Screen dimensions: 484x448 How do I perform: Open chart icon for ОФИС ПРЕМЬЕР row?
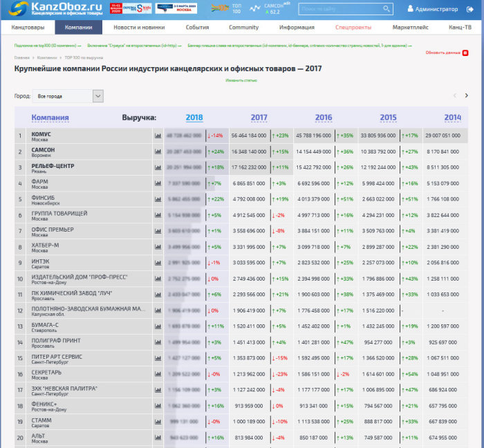(158, 231)
